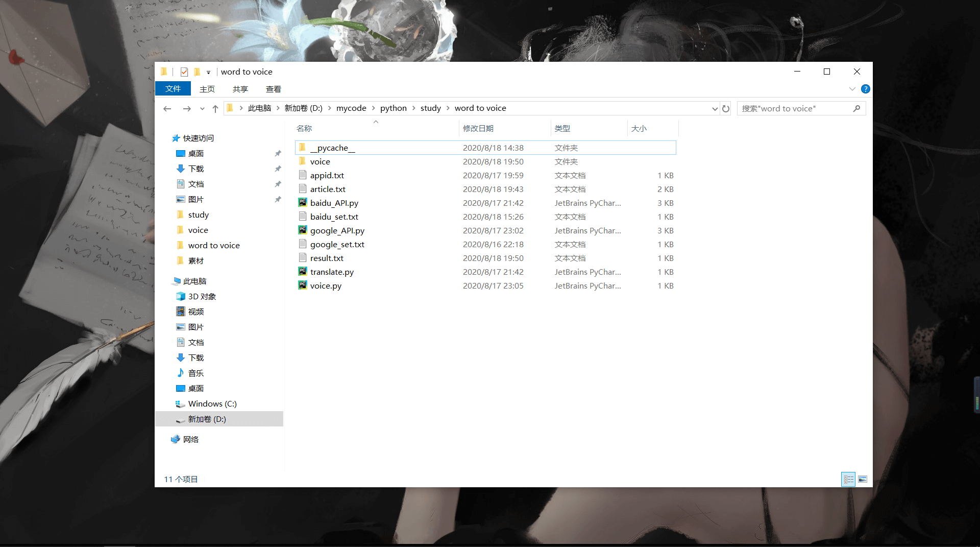980x547 pixels.
Task: Switch to large icons view layout
Action: (x=863, y=479)
